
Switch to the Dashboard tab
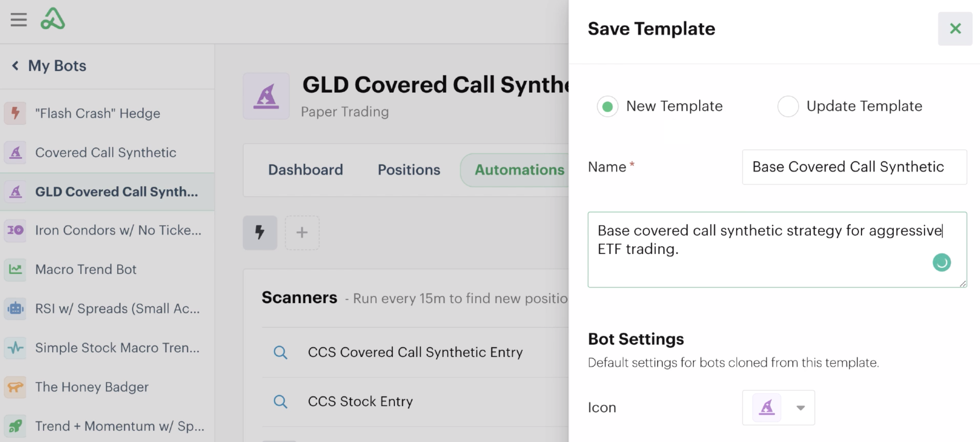click(305, 170)
